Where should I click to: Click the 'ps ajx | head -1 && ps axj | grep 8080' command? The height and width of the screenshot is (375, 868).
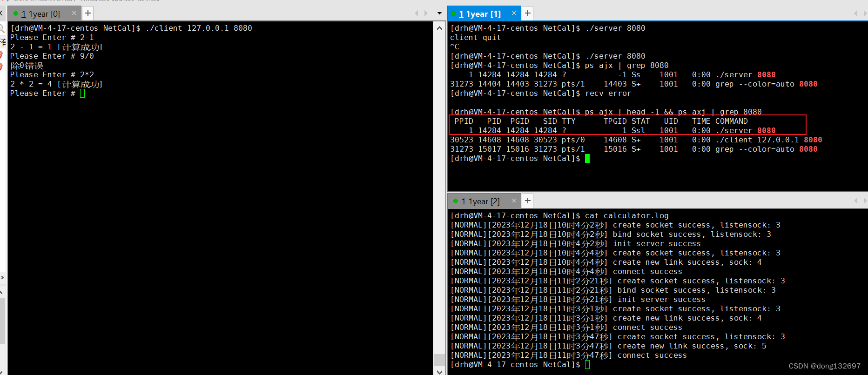coord(606,112)
